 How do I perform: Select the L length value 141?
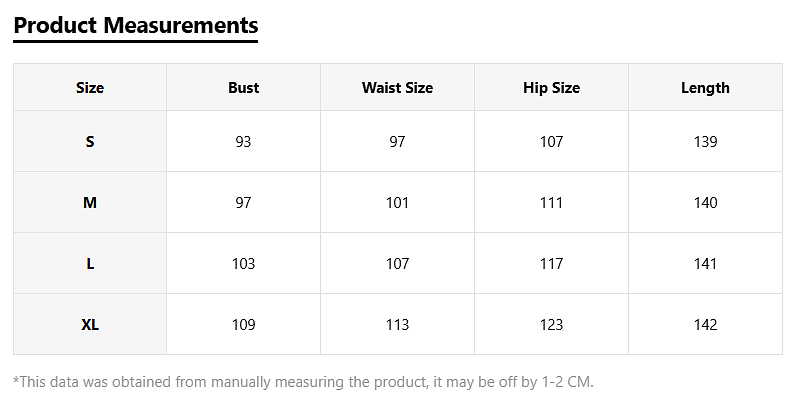pyautogui.click(x=705, y=264)
